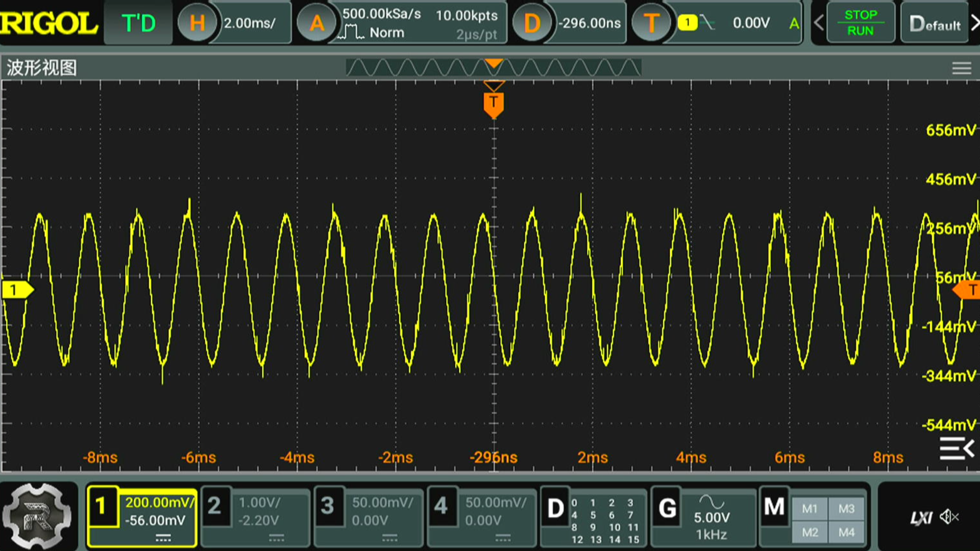980x551 pixels.
Task: Click the orange H horizontal icon
Action: coord(197,23)
